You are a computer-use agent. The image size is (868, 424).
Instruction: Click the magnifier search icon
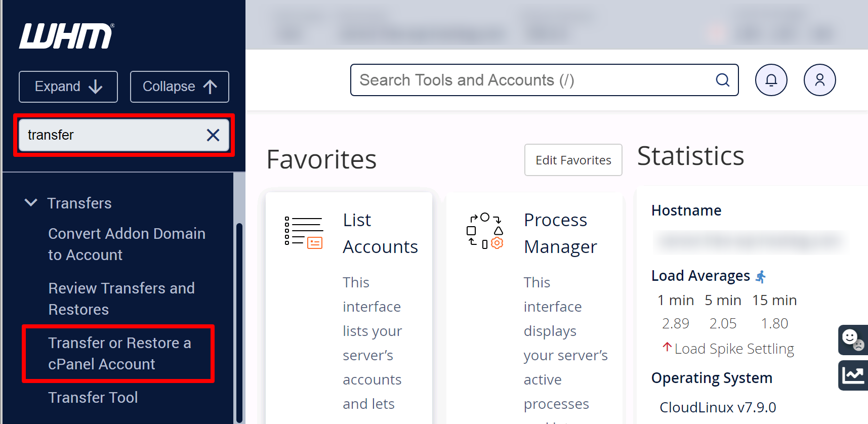[723, 80]
